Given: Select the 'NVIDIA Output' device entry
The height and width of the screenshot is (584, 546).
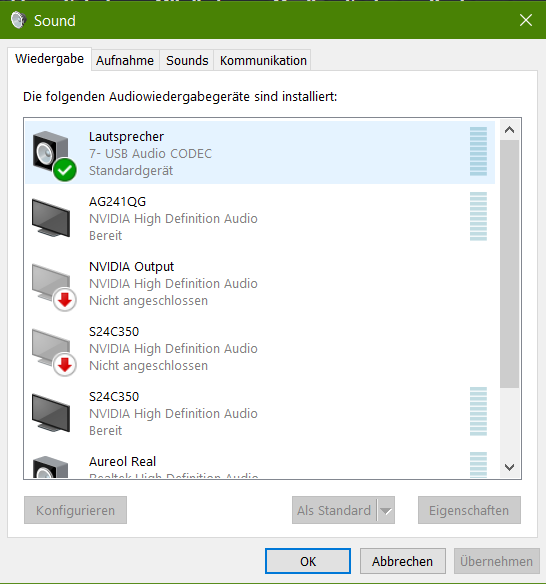Looking at the screenshot, I should pyautogui.click(x=260, y=283).
